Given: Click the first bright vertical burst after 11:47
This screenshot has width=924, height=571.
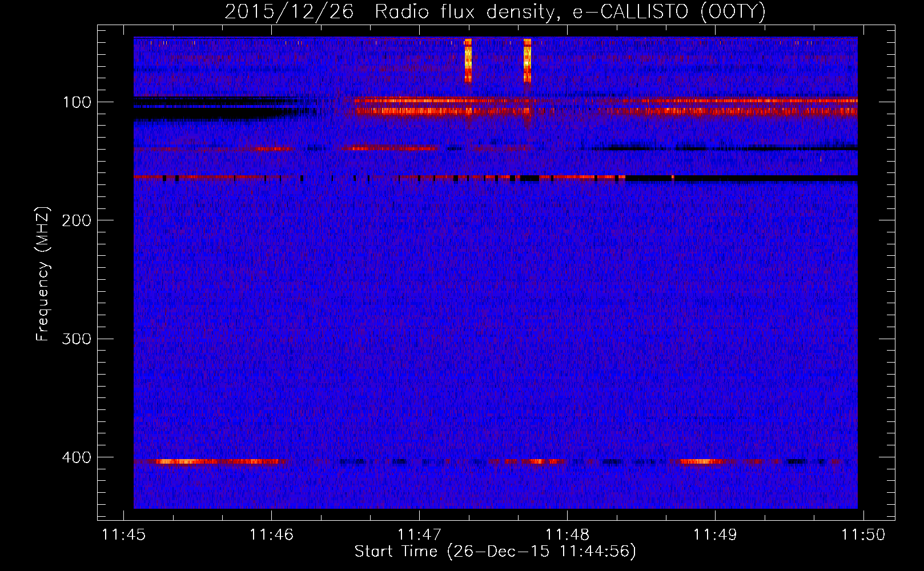Looking at the screenshot, I should tap(468, 61).
